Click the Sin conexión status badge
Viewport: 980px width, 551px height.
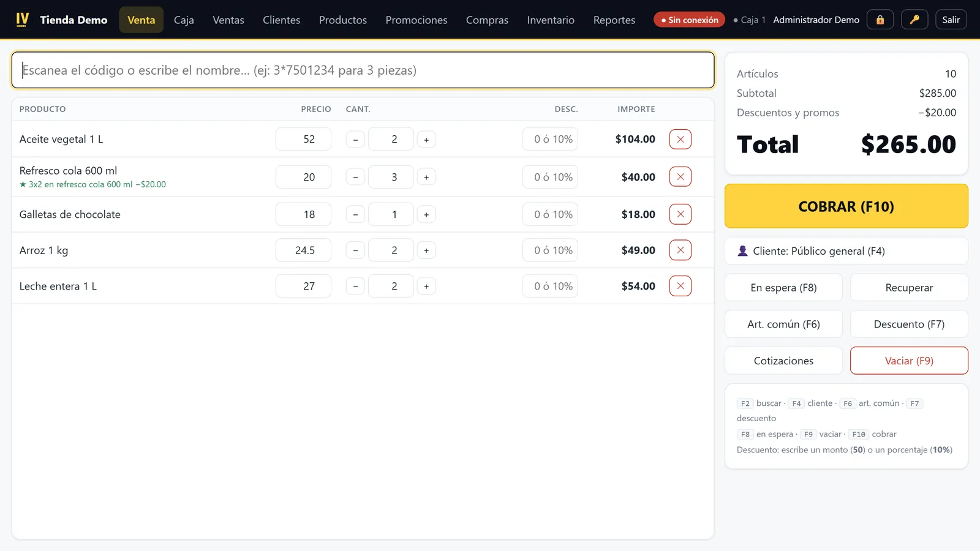pos(690,20)
